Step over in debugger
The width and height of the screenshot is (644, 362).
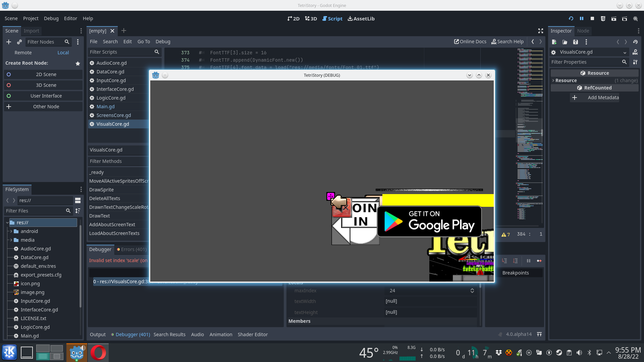coord(516,261)
